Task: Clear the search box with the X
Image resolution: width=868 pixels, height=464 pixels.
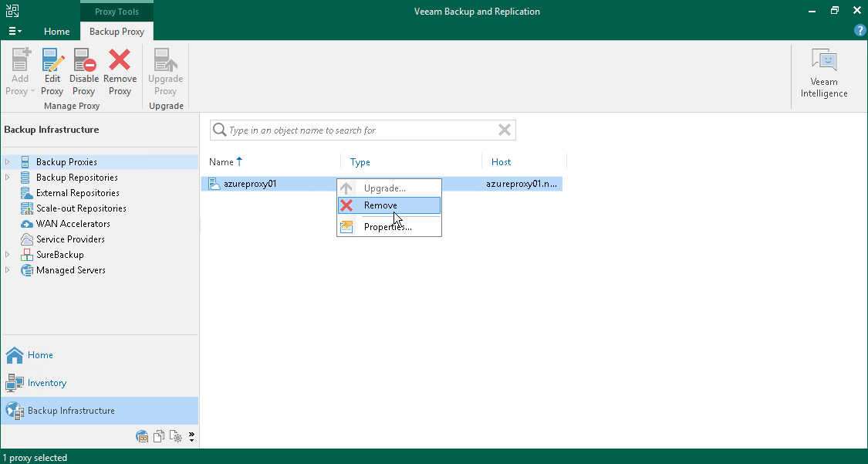Action: pos(505,130)
